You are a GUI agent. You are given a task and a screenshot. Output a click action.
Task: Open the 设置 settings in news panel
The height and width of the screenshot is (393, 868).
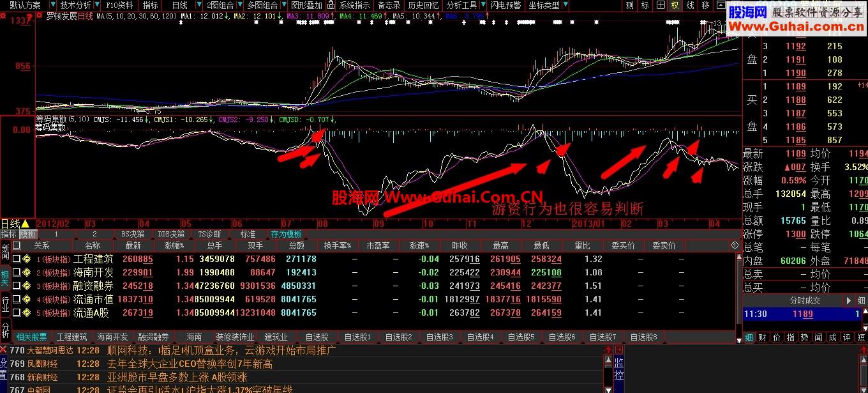click(x=4, y=369)
